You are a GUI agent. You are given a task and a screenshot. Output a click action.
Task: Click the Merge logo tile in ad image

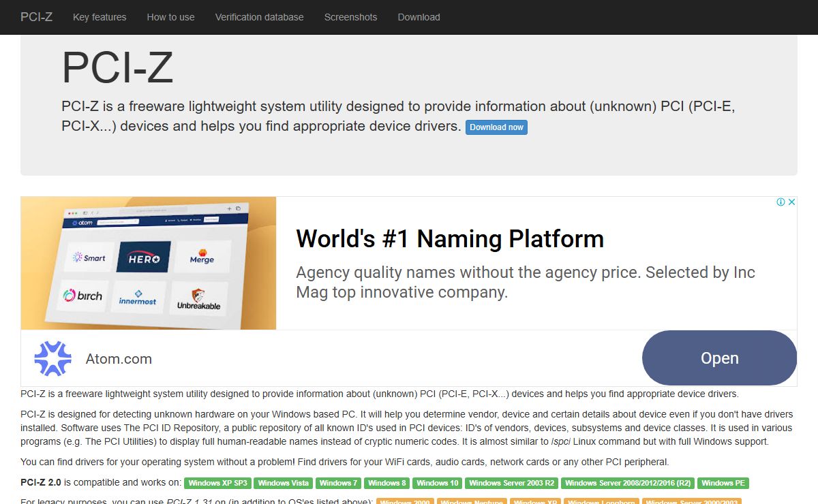click(202, 257)
